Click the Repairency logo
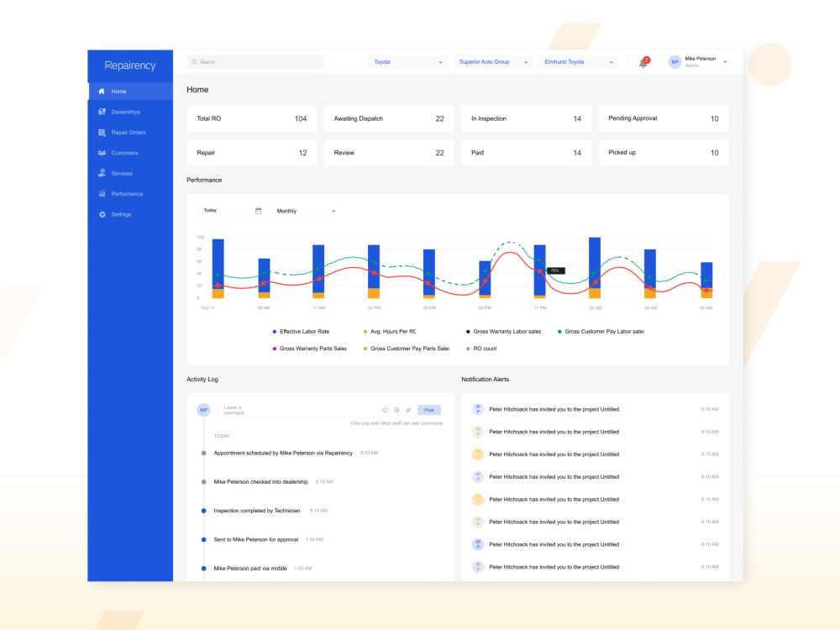Screen dimensions: 840x630 tap(130, 66)
